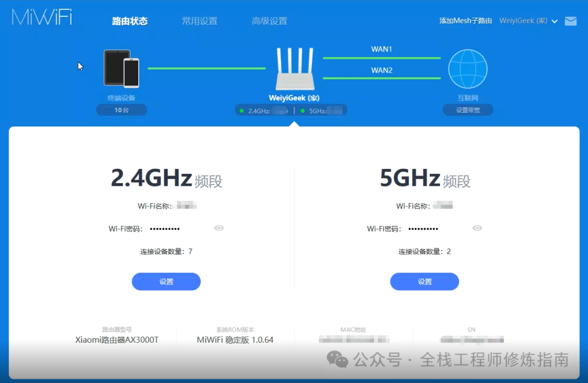The width and height of the screenshot is (588, 383).
Task: Click 设置 under 5GHz band
Action: pyautogui.click(x=425, y=281)
